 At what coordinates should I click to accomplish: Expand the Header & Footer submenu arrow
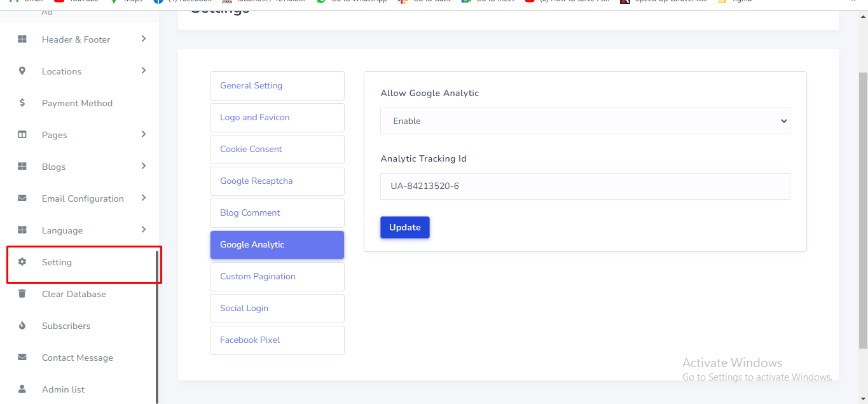click(x=144, y=39)
